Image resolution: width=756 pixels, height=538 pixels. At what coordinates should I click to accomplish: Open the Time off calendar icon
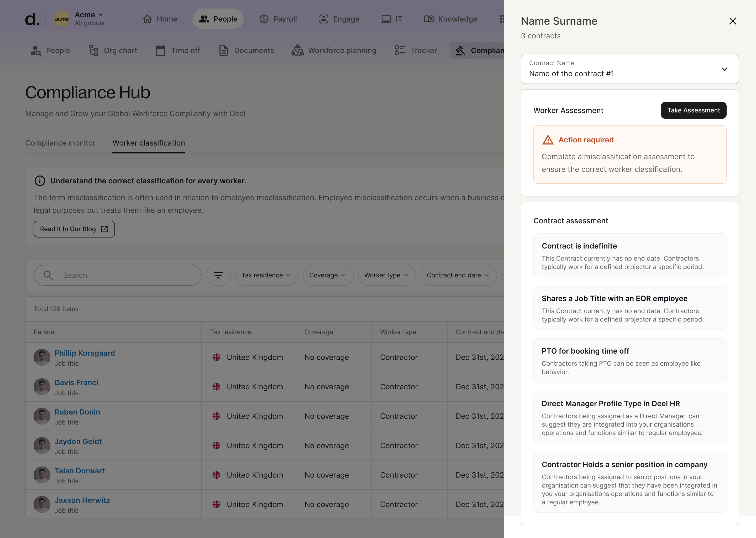pyautogui.click(x=161, y=50)
